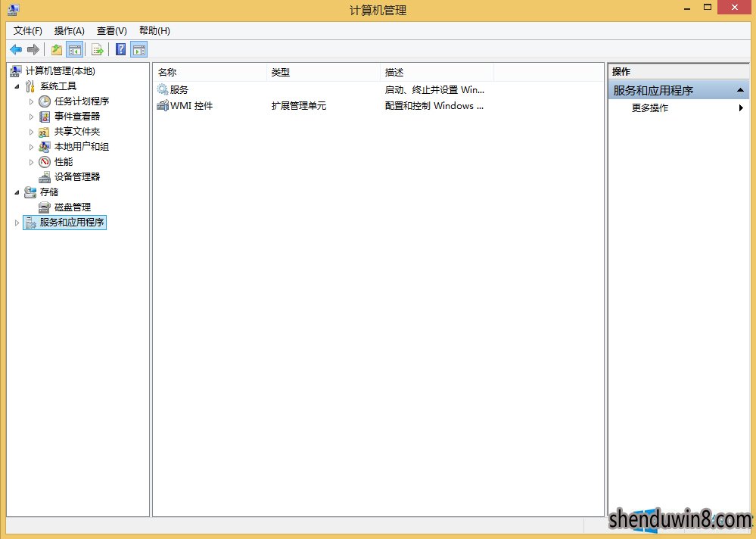Toggle the Show/Hide Console Tree icon

tap(75, 49)
